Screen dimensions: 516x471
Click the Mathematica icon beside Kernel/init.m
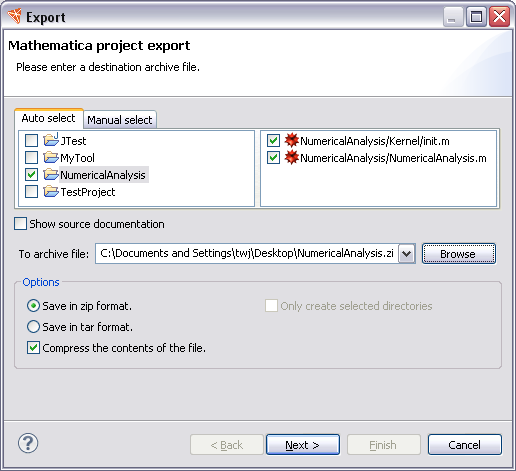point(291,140)
